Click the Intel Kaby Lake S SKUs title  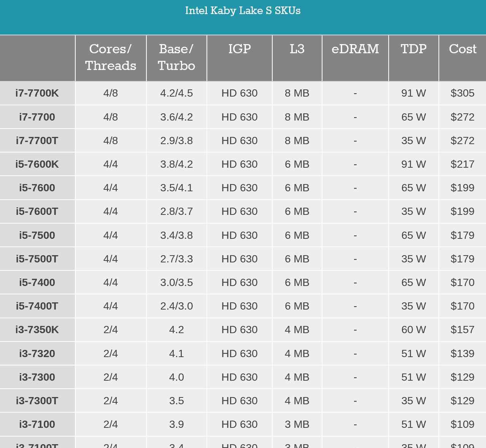coord(243,11)
